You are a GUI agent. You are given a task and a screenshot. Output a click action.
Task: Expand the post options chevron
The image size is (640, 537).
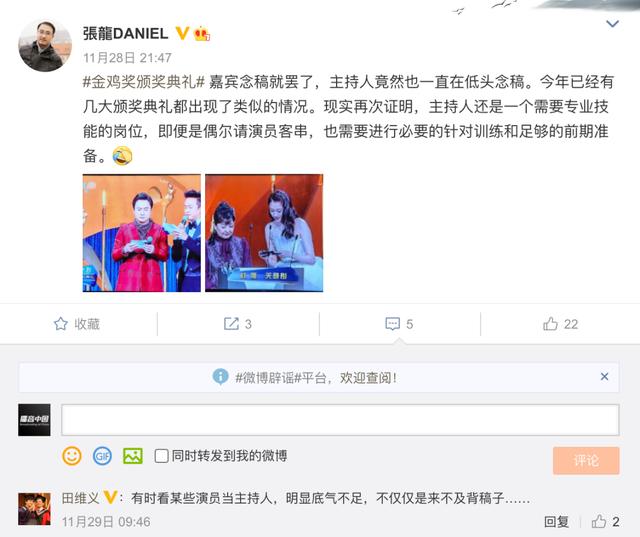[612, 24]
